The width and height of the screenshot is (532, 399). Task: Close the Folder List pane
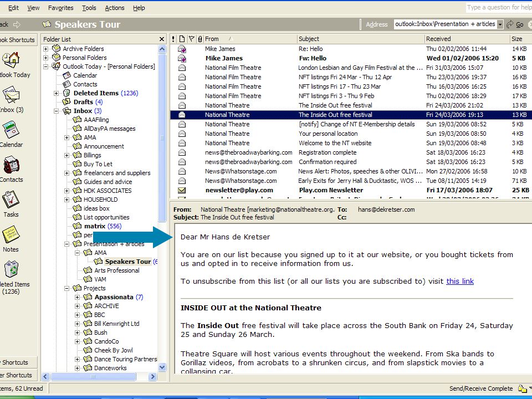(x=162, y=39)
